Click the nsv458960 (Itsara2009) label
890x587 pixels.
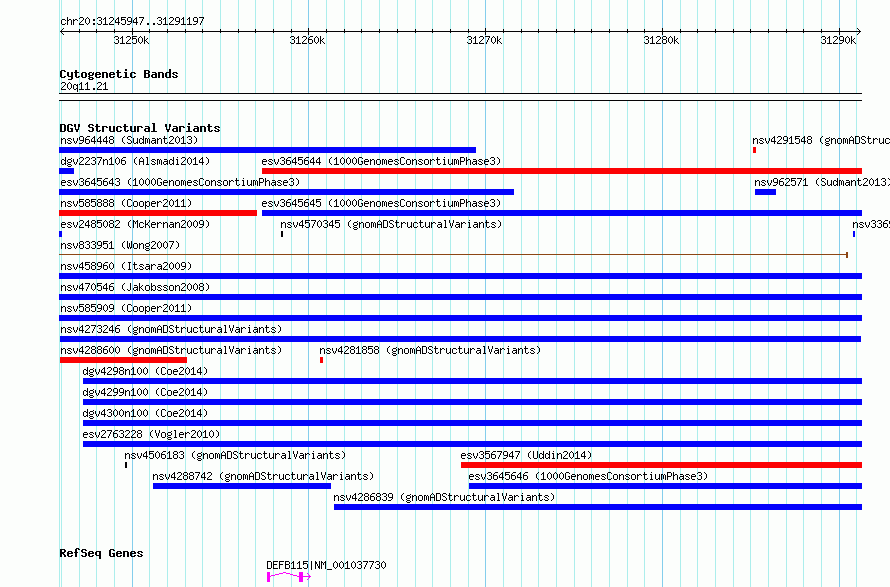pyautogui.click(x=126, y=266)
